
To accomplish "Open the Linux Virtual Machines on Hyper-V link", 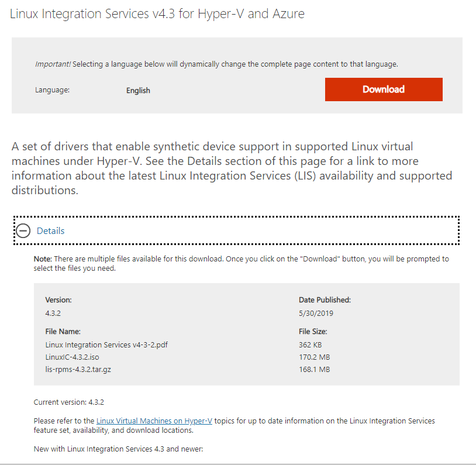I will click(x=154, y=421).
